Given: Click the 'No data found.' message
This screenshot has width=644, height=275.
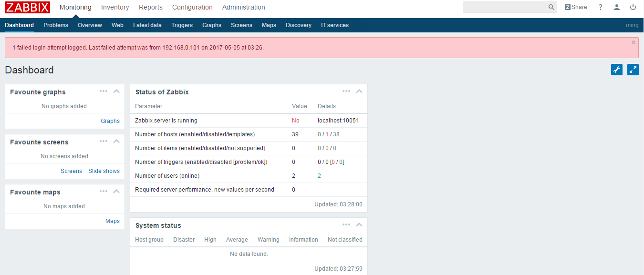Looking at the screenshot, I should (x=249, y=254).
